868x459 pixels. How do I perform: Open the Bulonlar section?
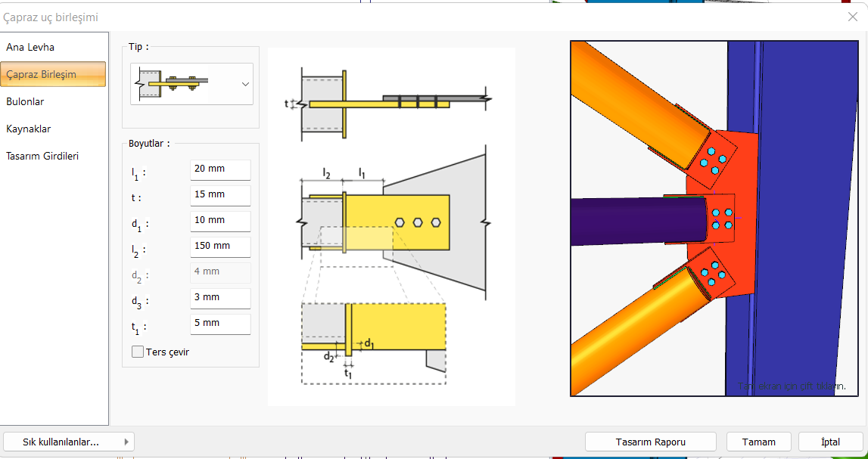coord(25,101)
